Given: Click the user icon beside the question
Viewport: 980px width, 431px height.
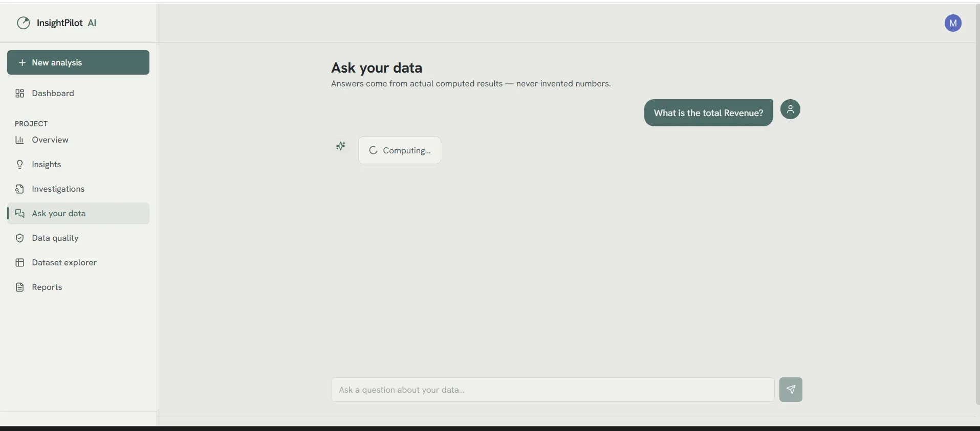Looking at the screenshot, I should [x=790, y=109].
